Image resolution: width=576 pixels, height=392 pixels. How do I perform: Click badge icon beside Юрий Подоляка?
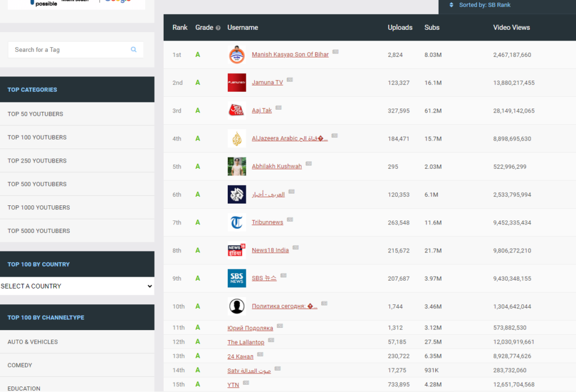(280, 326)
